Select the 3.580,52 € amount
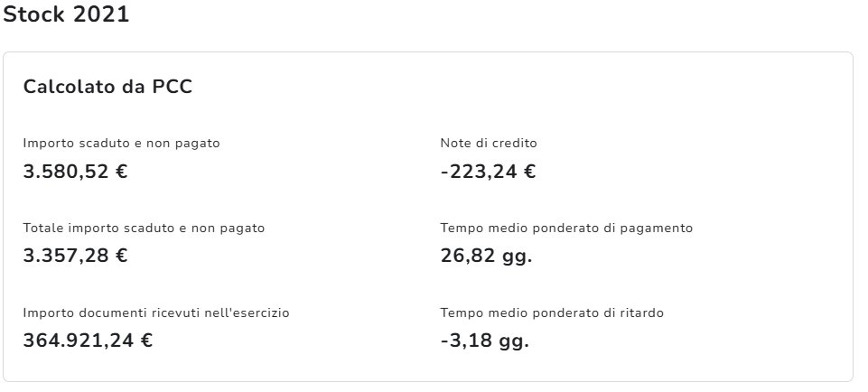This screenshot has width=868, height=392. (x=75, y=171)
